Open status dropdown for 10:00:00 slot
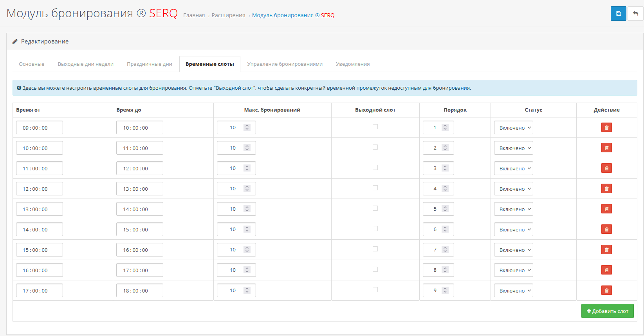This screenshot has height=336, width=644. [513, 148]
